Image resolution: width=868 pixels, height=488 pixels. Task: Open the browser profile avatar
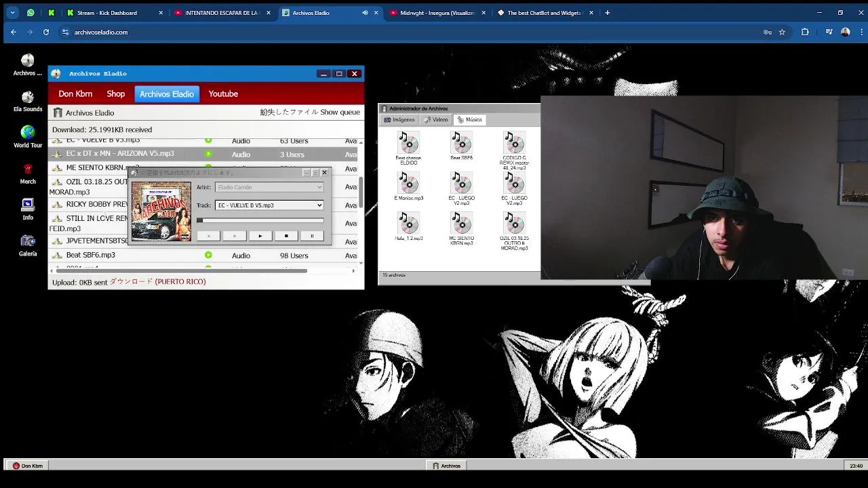pyautogui.click(x=845, y=32)
